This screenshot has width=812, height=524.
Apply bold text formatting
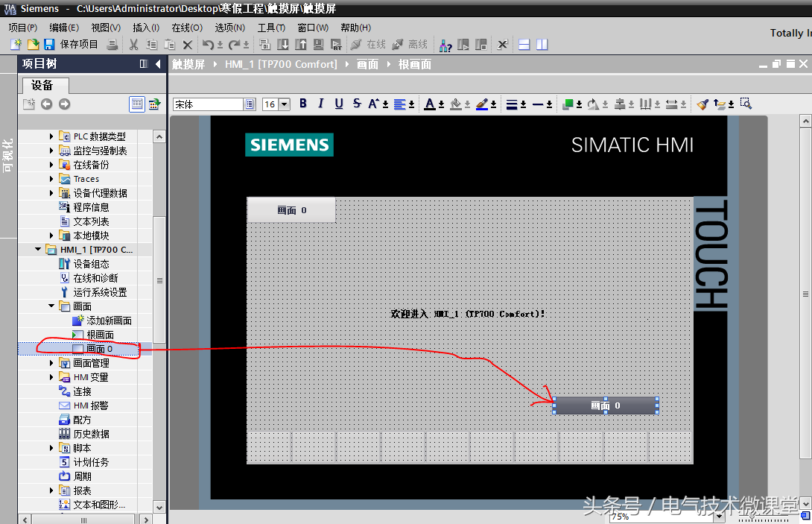click(x=303, y=104)
